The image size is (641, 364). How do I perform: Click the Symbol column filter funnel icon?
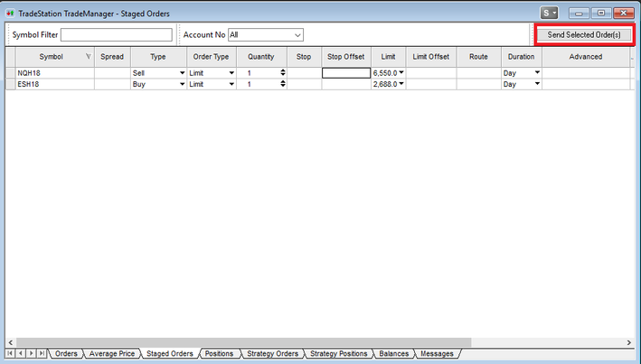pos(89,56)
